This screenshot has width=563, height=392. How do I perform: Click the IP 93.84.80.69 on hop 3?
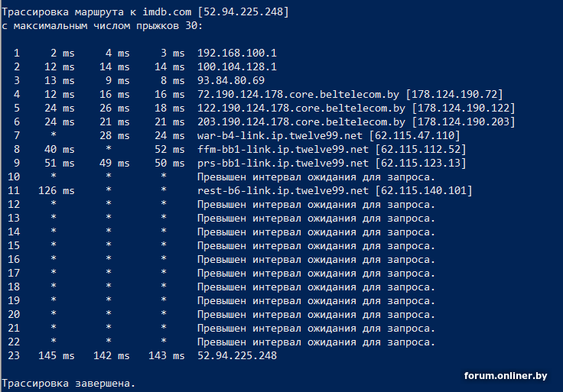[231, 80]
